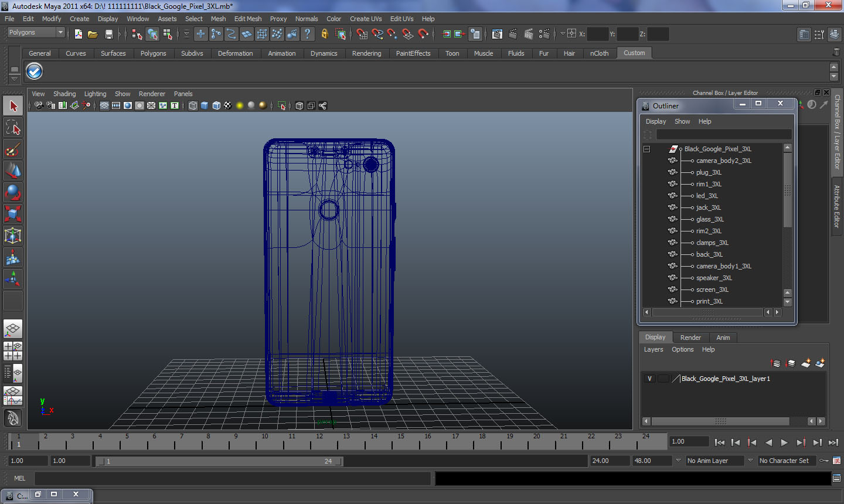844x504 pixels.
Task: Click Select by object type icon
Action: tap(152, 34)
